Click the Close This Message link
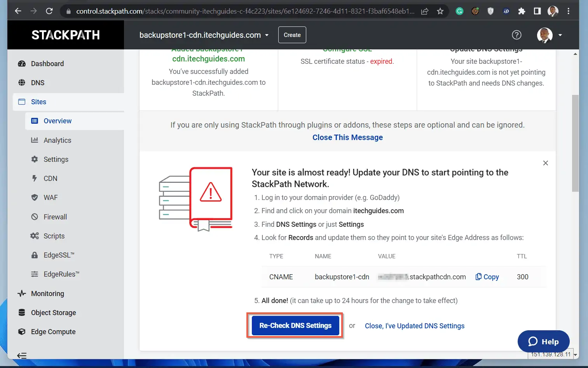Screen dimensions: 588x368 click(347, 137)
